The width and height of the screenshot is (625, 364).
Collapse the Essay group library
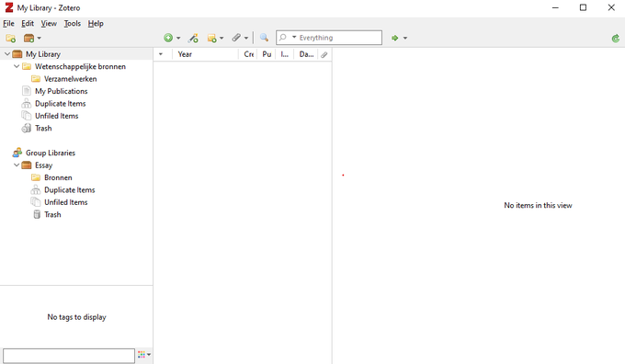pyautogui.click(x=17, y=165)
